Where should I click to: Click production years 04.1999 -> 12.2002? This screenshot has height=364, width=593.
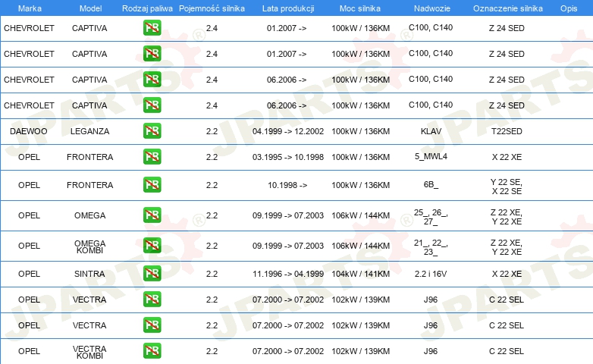click(x=288, y=131)
